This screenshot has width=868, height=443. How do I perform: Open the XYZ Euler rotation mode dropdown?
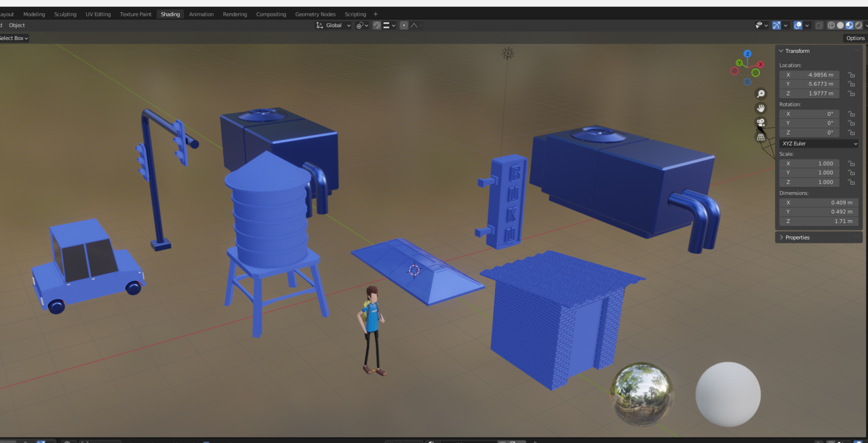click(x=819, y=144)
